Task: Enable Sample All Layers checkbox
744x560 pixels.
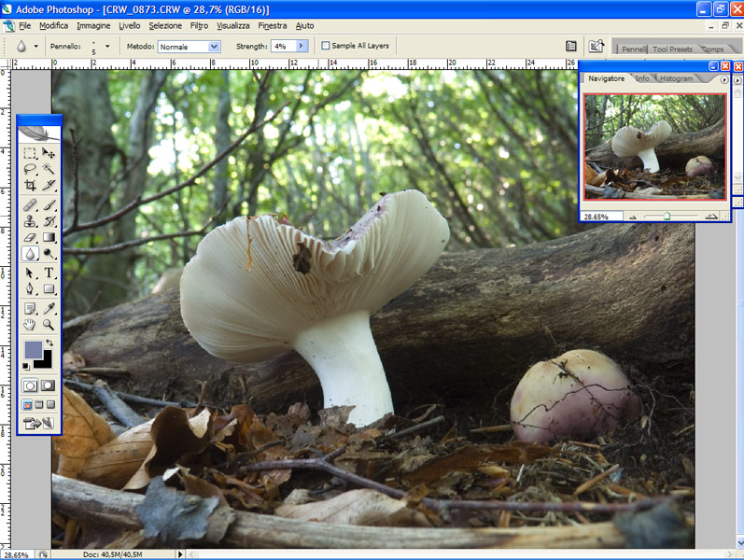Action: coord(326,46)
